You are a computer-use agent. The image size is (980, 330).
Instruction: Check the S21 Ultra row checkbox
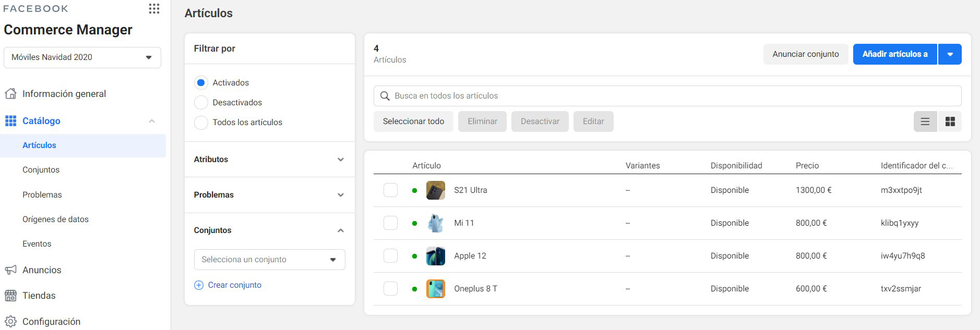(x=391, y=190)
